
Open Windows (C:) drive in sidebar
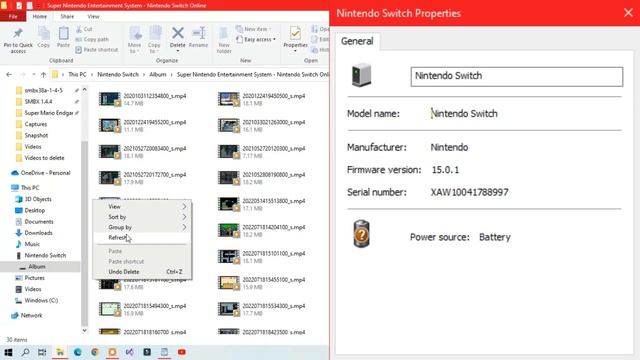pyautogui.click(x=41, y=300)
